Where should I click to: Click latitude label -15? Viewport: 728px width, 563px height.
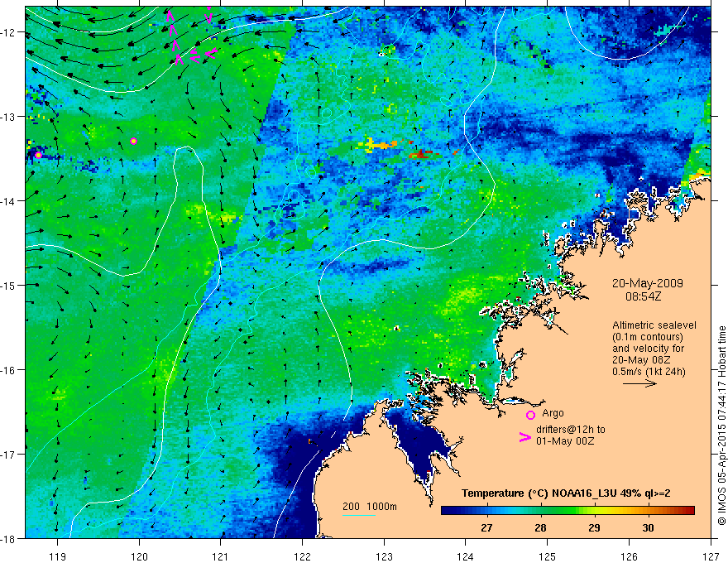[8, 285]
